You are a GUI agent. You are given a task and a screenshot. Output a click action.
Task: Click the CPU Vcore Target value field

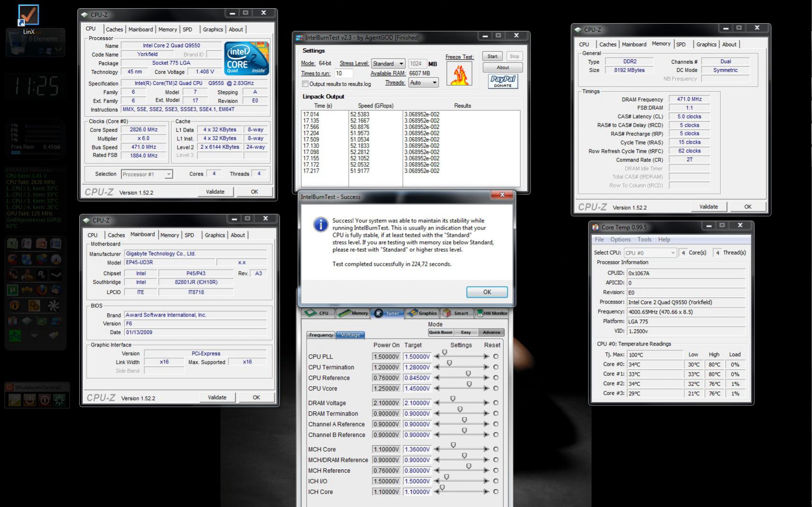[417, 388]
